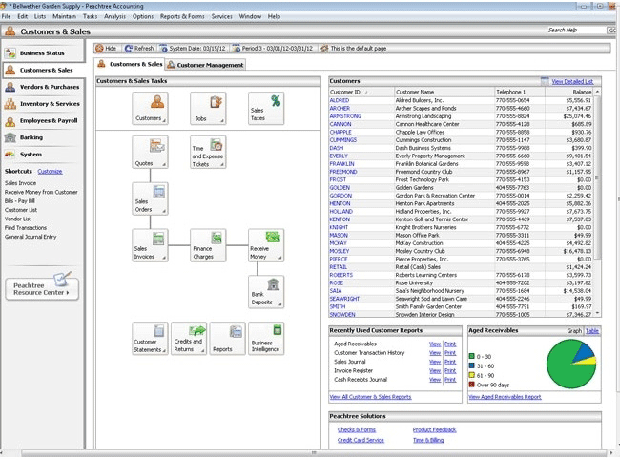
Task: Print the Cash Receipts Journal report
Action: point(450,380)
